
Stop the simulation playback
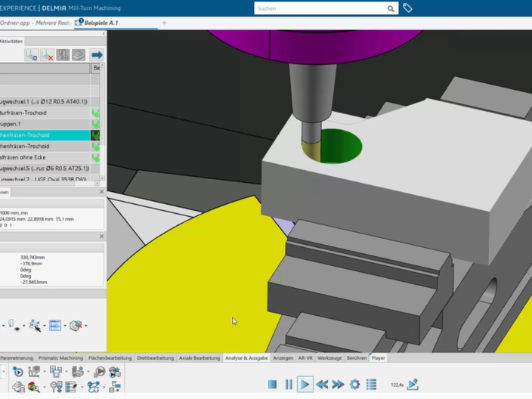coord(272,385)
